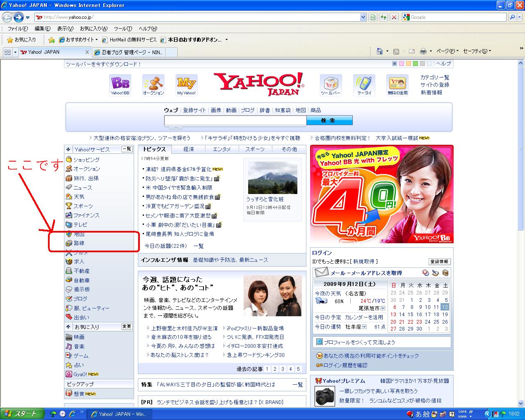Open the search provider dropdown arrow

(520, 17)
